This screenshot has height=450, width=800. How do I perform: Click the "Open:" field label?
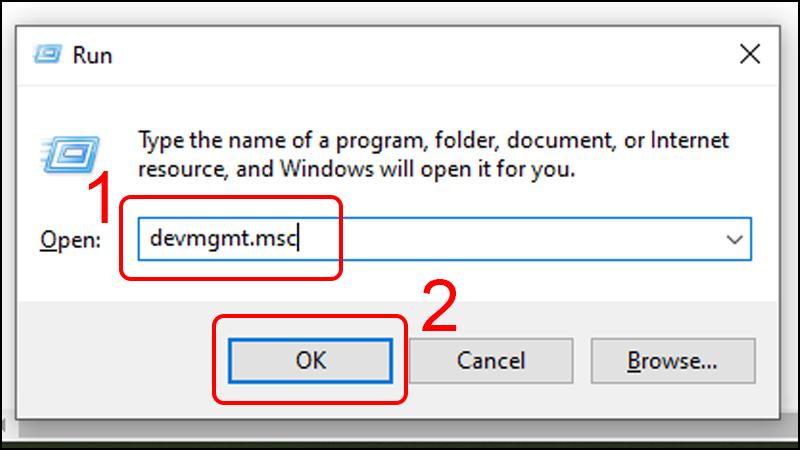(x=70, y=241)
